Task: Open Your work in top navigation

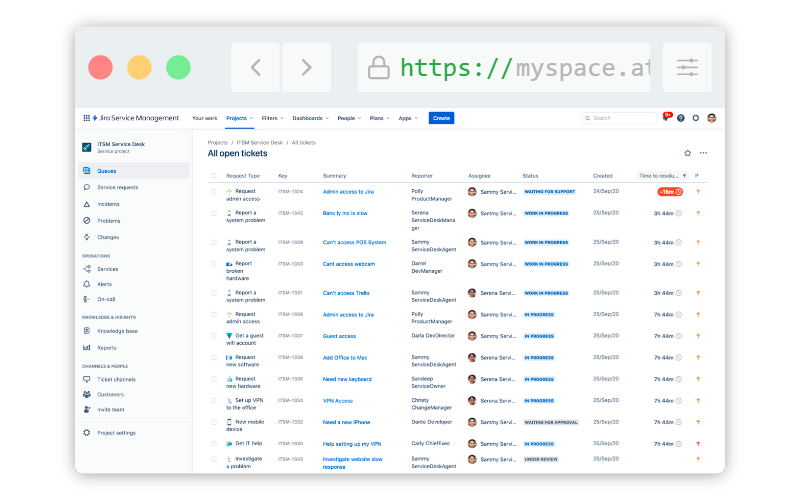Action: tap(205, 118)
